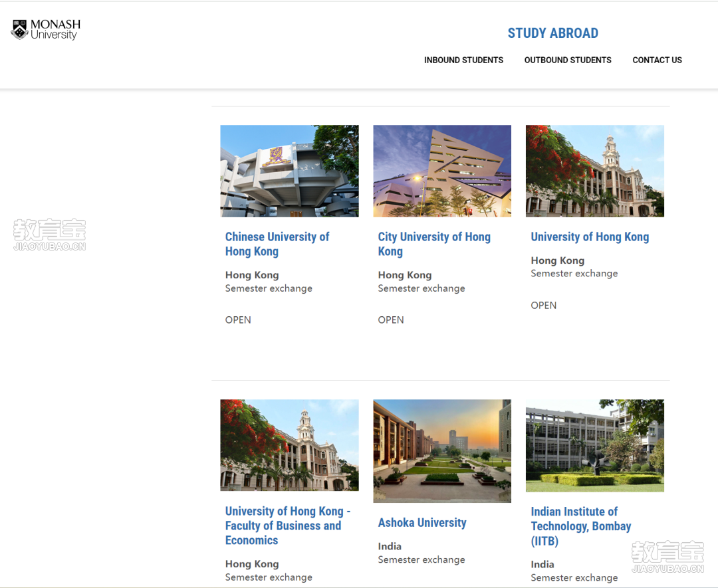Click 'OPEN' status of Chinese University of Hong Kong
The image size is (718, 588).
pos(238,320)
